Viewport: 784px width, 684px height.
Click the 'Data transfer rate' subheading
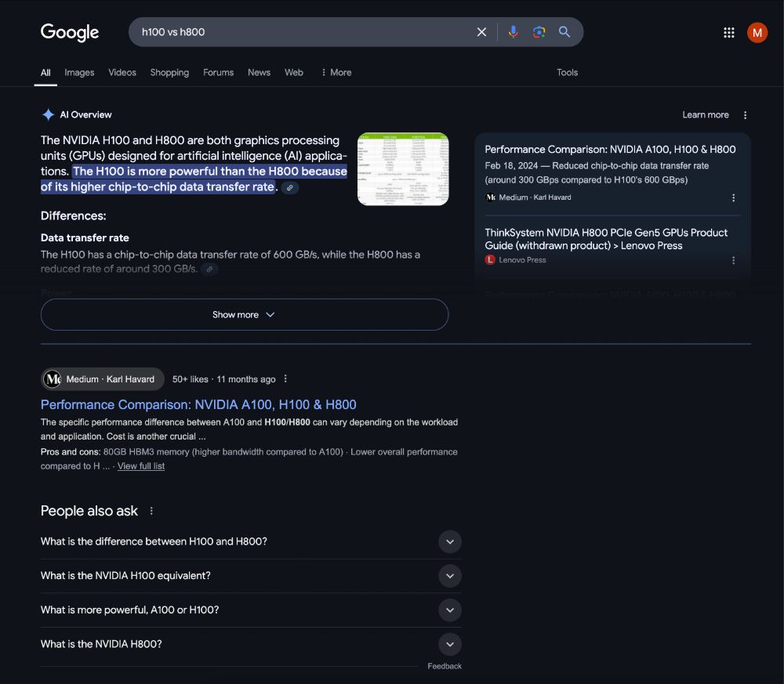(85, 238)
